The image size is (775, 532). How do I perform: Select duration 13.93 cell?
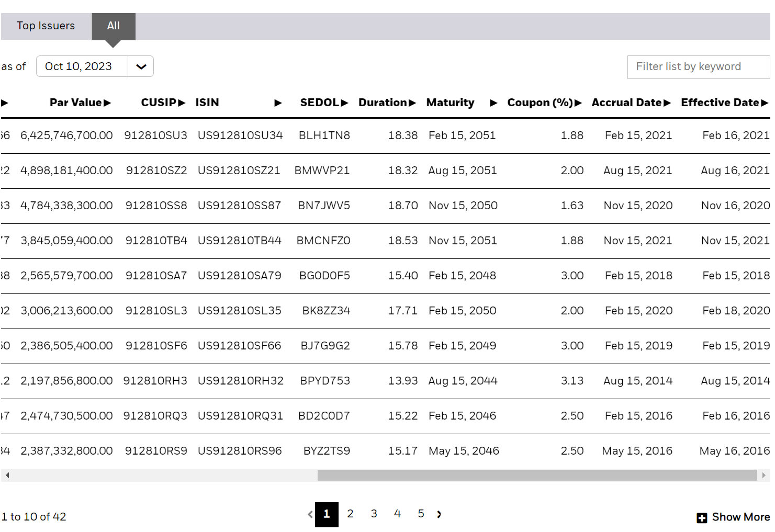(x=402, y=381)
